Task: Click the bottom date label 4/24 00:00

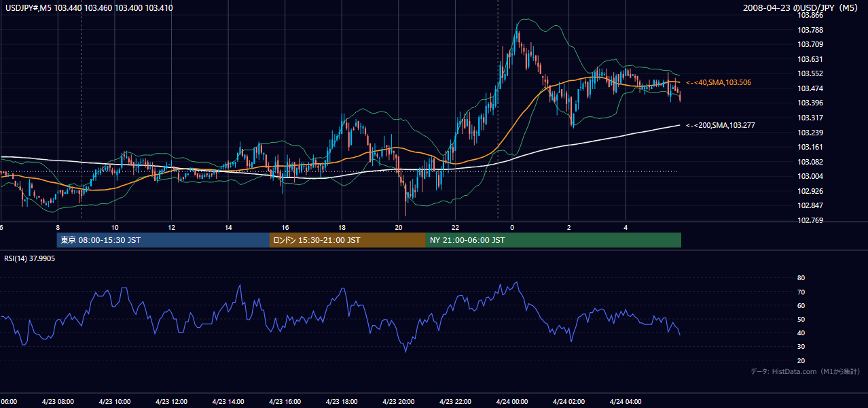Action: 512,402
